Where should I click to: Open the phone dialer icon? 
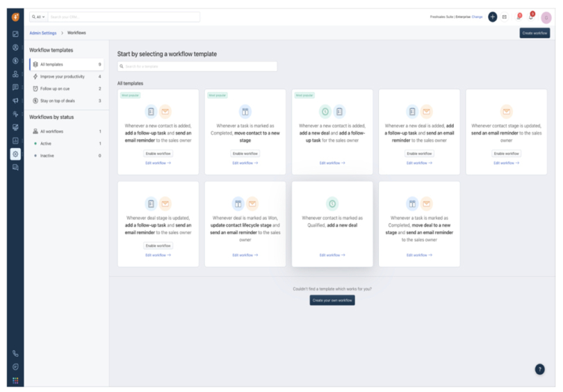coord(15,353)
